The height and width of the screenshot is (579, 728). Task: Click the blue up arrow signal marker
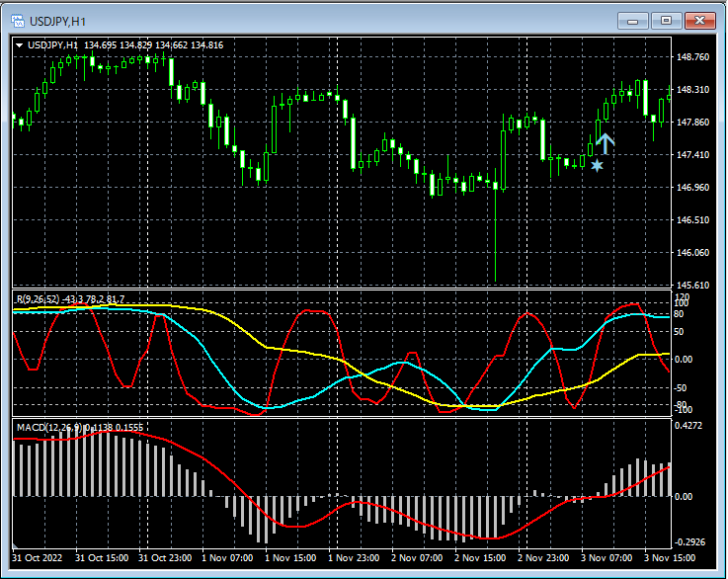coord(605,143)
